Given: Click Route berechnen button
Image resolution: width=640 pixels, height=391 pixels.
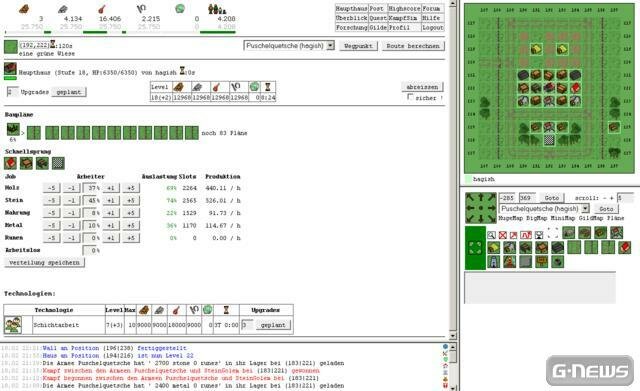Looking at the screenshot, I should click(413, 46).
